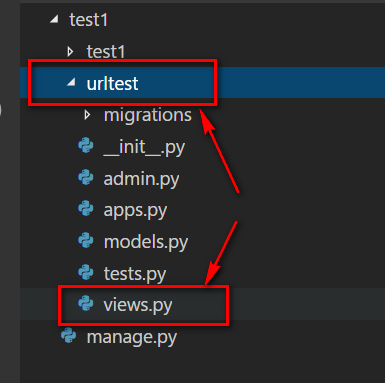
Task: Select the urltest folder name
Action: click(x=112, y=83)
